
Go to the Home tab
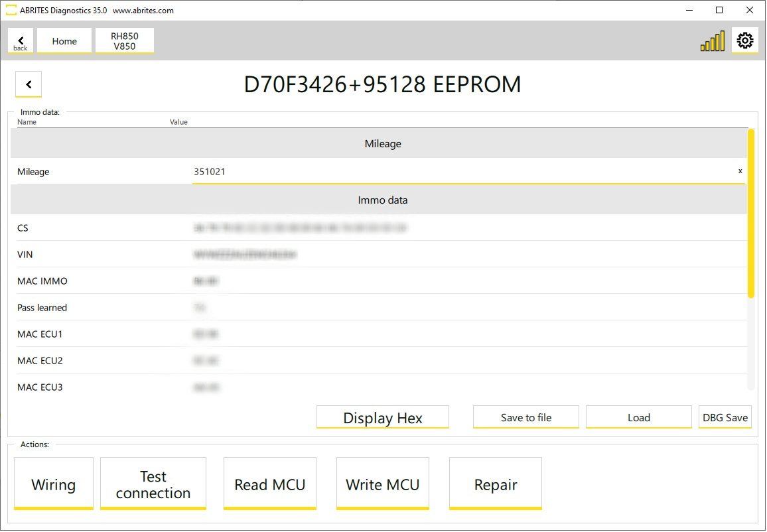click(x=64, y=40)
